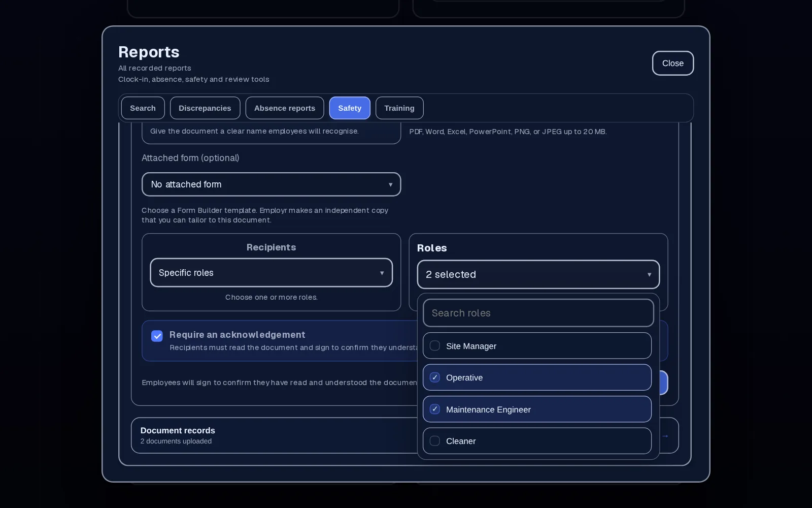The height and width of the screenshot is (508, 812).
Task: Click the file type limit text mentioning 20 MB
Action: point(508,132)
